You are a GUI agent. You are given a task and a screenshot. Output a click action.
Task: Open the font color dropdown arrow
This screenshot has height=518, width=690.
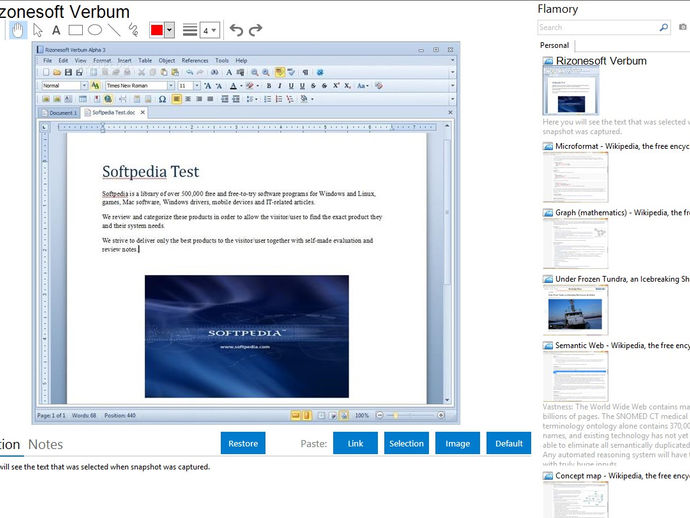(x=241, y=86)
